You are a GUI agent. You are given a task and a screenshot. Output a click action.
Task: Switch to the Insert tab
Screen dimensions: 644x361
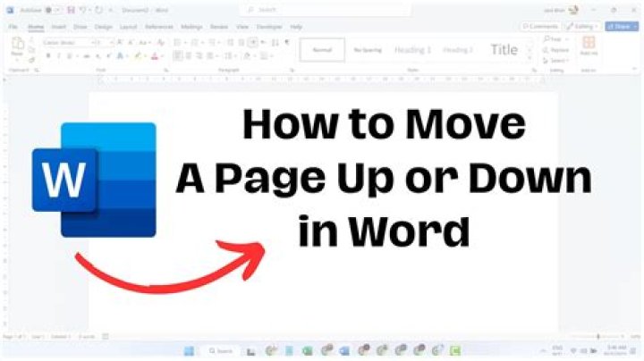[x=58, y=27]
